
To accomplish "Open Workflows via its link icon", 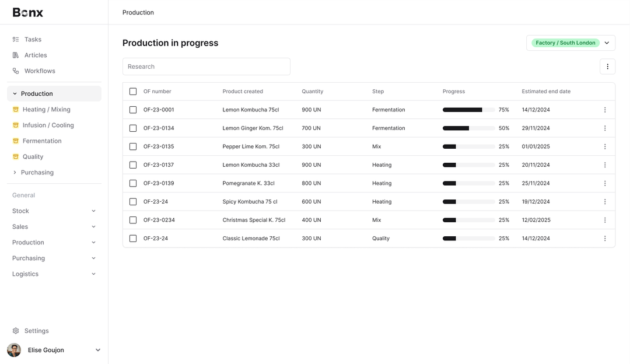I will click(16, 71).
